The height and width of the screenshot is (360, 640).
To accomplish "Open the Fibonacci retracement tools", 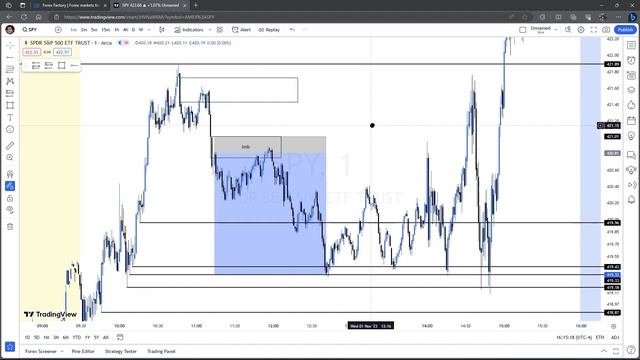I will [x=10, y=69].
